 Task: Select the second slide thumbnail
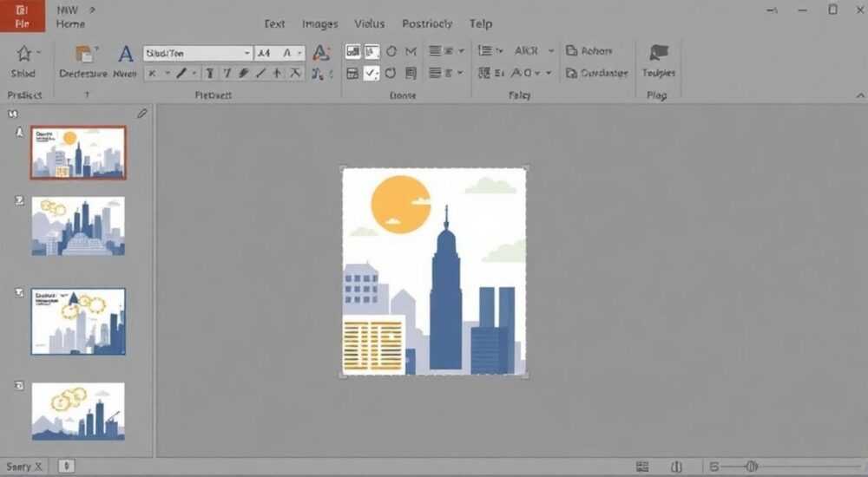[x=78, y=226]
